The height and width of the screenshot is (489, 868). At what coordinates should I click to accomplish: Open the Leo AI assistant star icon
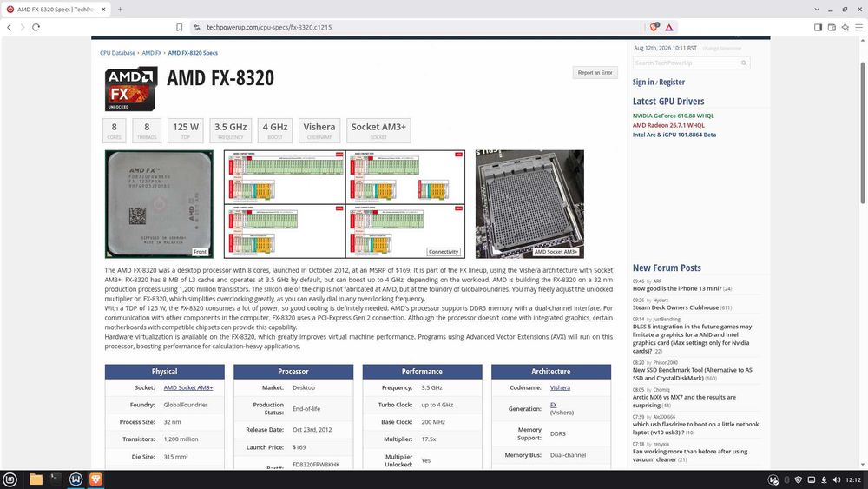tap(845, 27)
